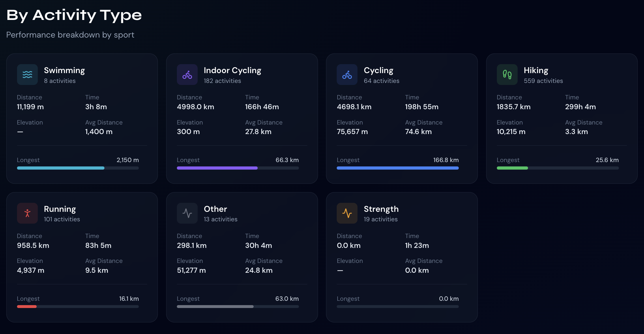Click the gray Other activity pulse icon
Image resolution: width=644 pixels, height=334 pixels.
[187, 213]
